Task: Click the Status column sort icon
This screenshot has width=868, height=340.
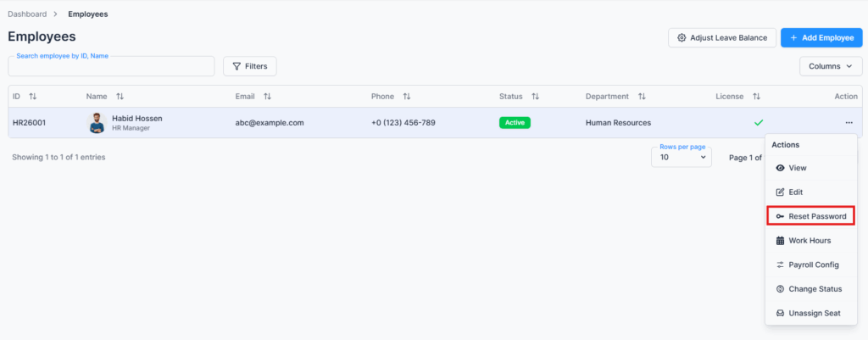Action: (535, 97)
